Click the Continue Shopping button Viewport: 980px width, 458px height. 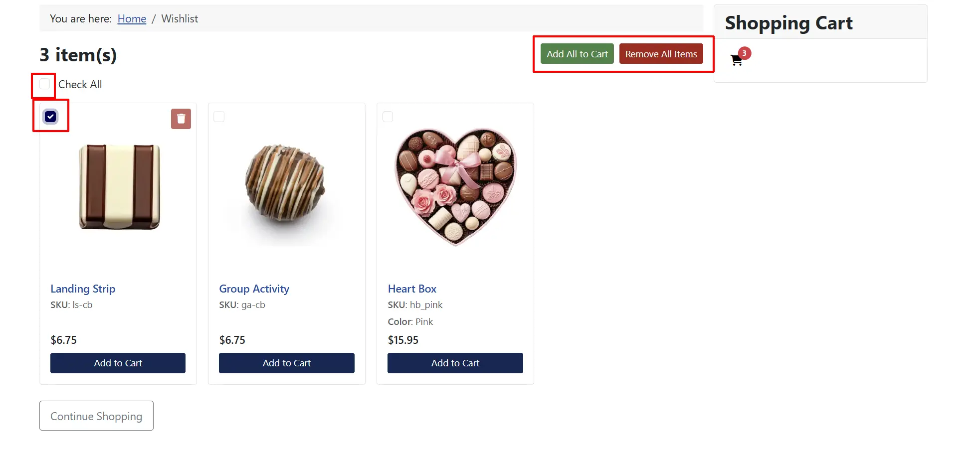tap(96, 416)
